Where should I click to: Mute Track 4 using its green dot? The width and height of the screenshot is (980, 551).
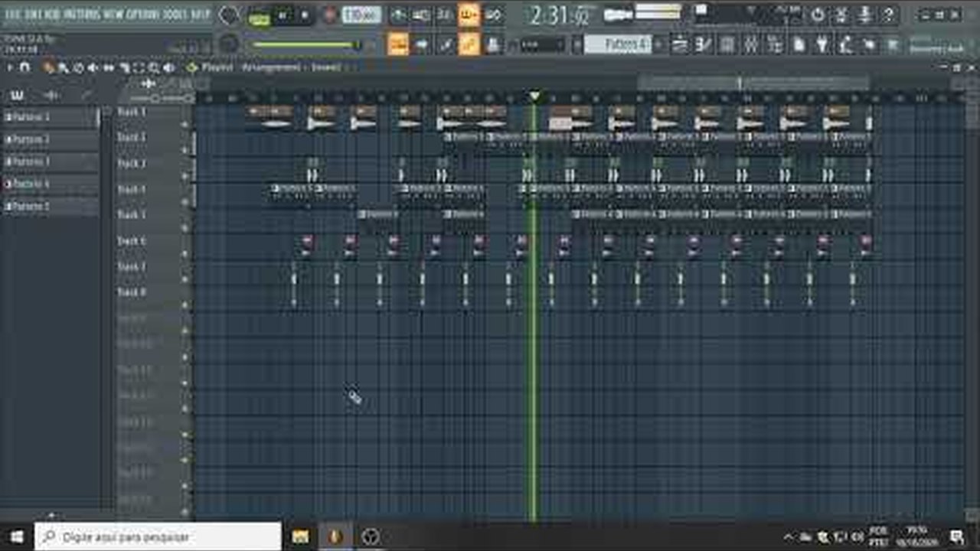[185, 202]
